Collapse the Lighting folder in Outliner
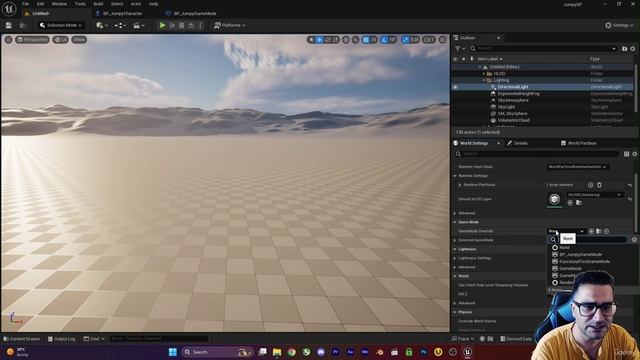The height and width of the screenshot is (360, 640). pyautogui.click(x=484, y=80)
